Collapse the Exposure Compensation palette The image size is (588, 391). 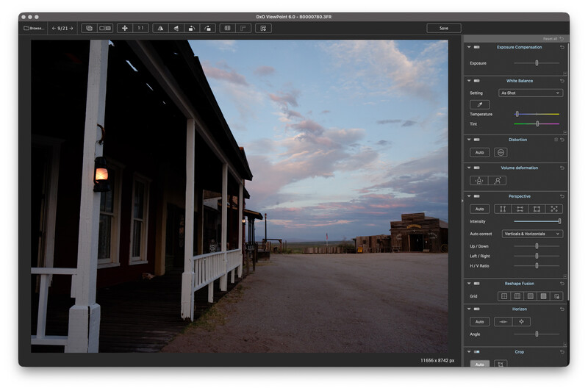click(x=469, y=47)
